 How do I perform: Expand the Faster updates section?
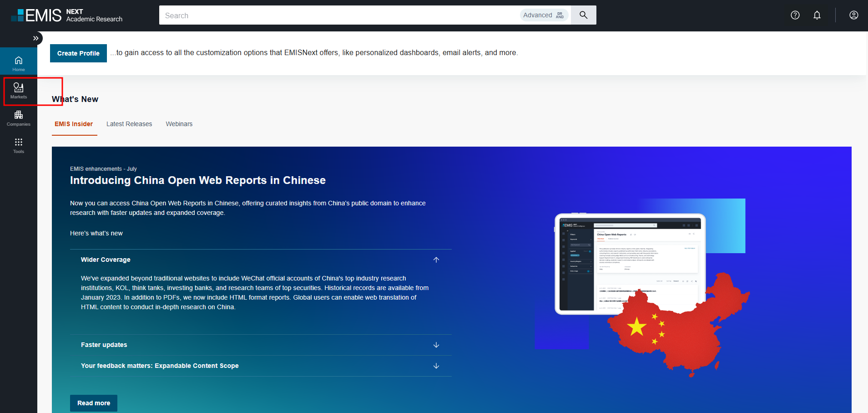coord(436,345)
